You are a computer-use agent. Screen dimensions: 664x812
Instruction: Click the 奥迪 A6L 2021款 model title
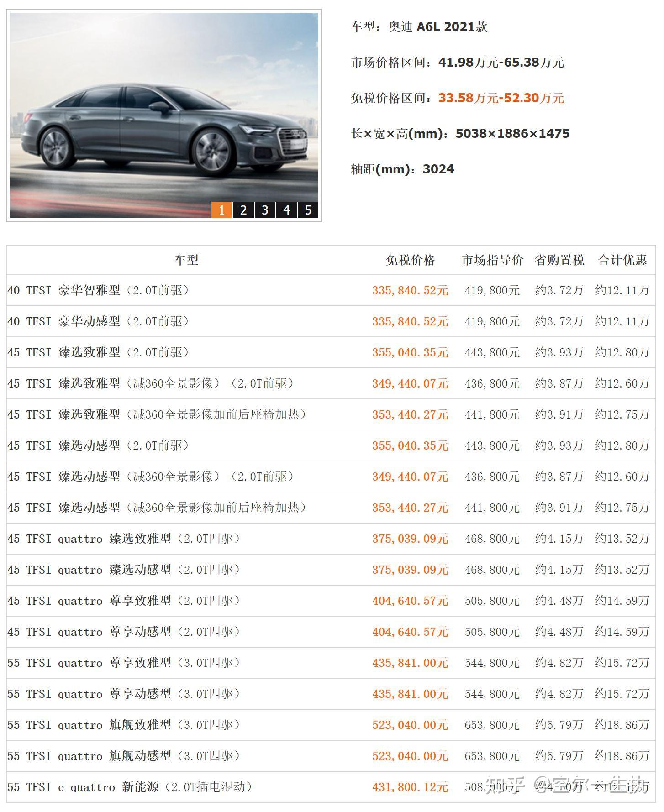click(438, 27)
